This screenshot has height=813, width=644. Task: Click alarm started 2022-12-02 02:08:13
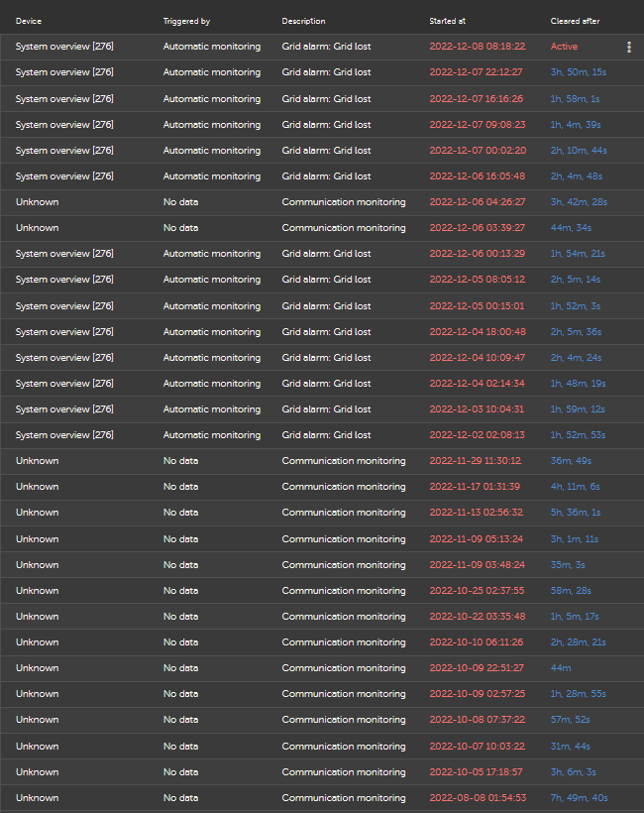click(322, 435)
